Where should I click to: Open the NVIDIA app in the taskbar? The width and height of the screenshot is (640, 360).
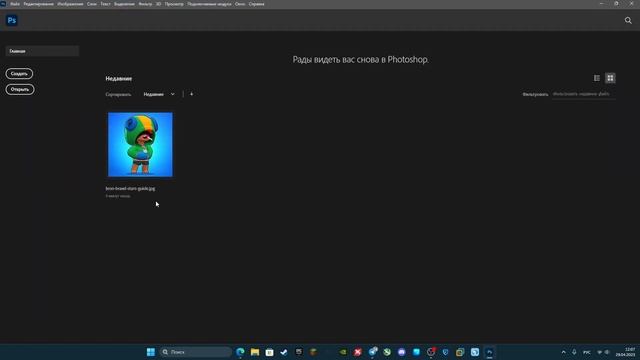pos(343,352)
